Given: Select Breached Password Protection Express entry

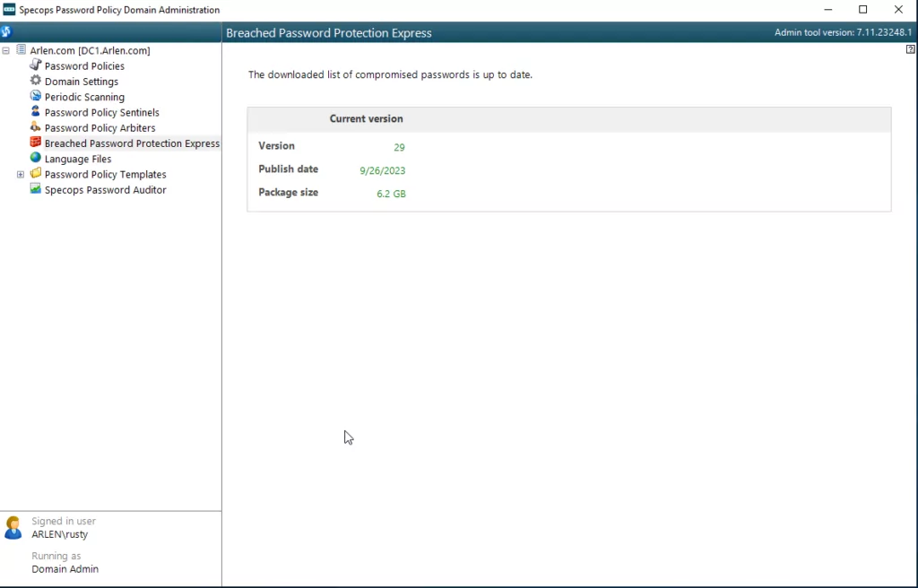Looking at the screenshot, I should 133,143.
